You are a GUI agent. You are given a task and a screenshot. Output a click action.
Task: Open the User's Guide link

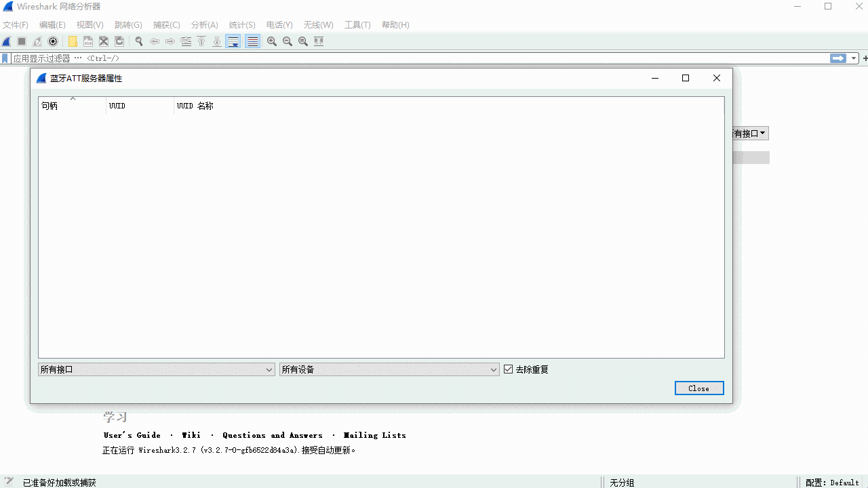click(132, 434)
